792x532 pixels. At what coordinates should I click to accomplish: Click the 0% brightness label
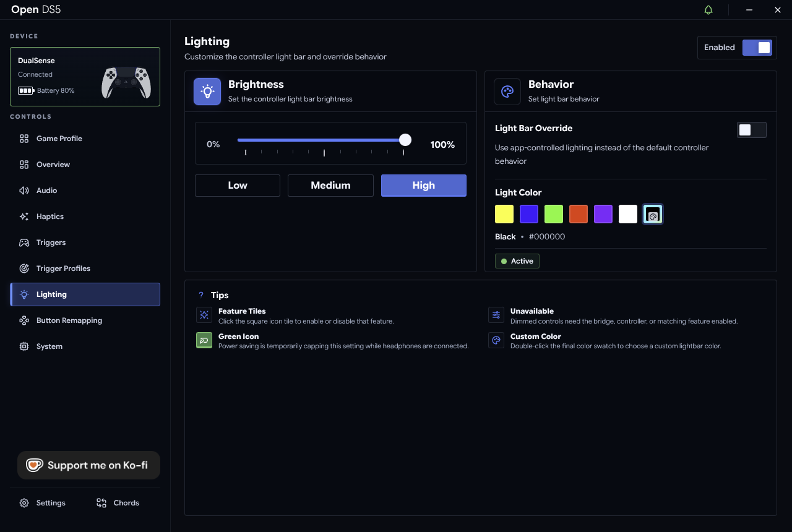click(213, 144)
